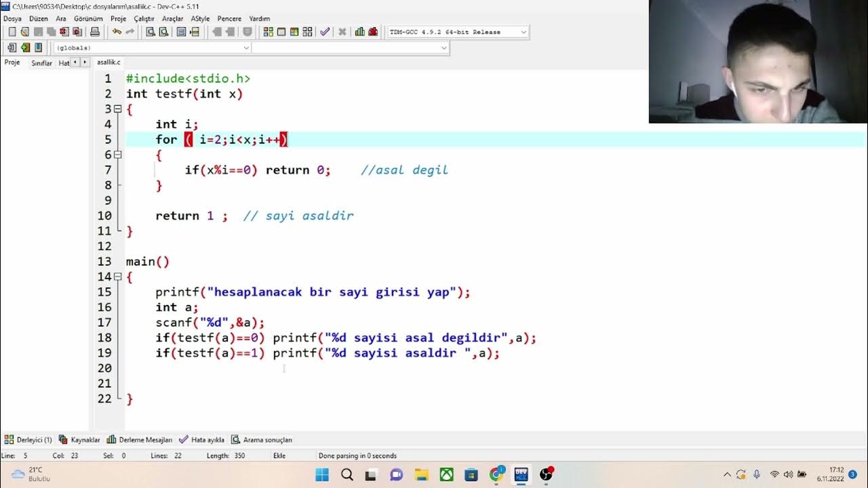Open the Pencere menu
Viewport: 868px width, 488px height.
[x=229, y=18]
